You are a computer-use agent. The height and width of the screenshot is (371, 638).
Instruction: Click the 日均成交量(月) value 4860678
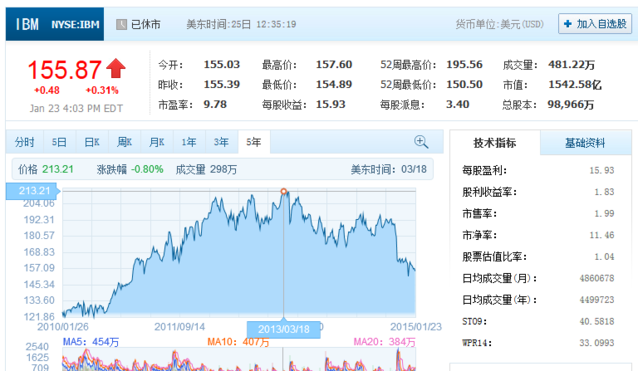coord(597,278)
